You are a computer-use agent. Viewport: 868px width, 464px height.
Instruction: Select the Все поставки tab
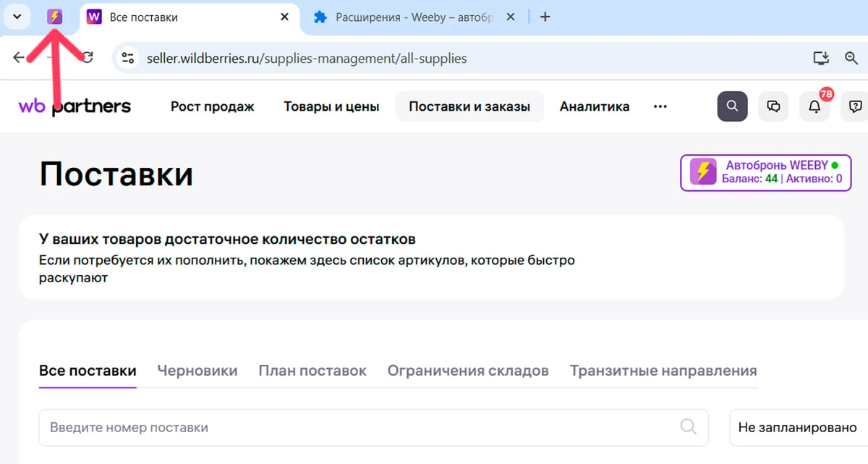tap(88, 371)
